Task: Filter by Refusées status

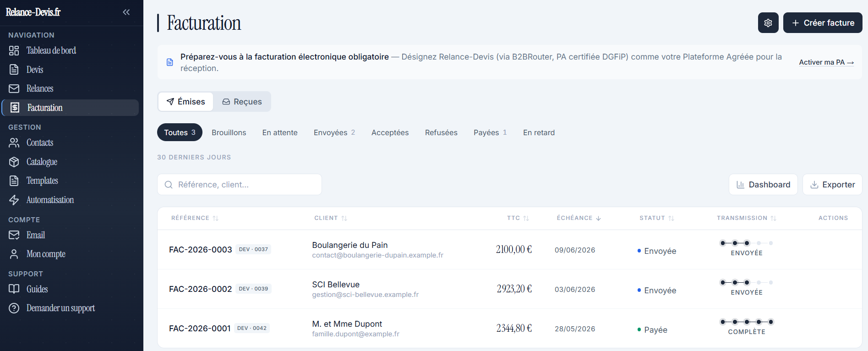Action: click(441, 132)
